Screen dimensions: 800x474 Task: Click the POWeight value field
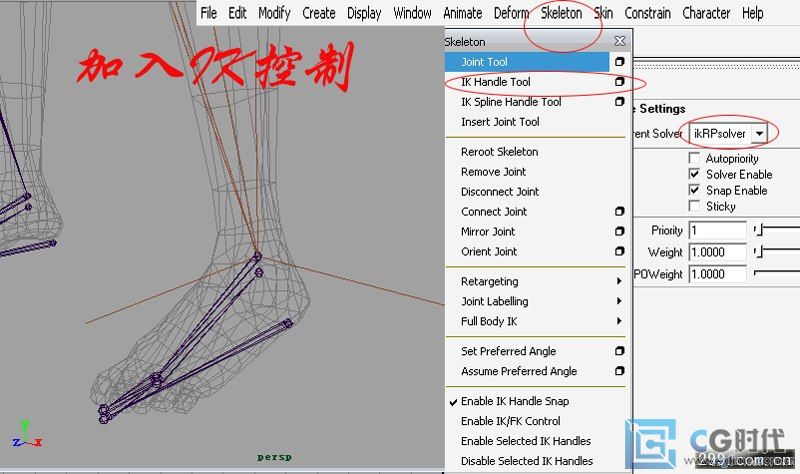[717, 274]
